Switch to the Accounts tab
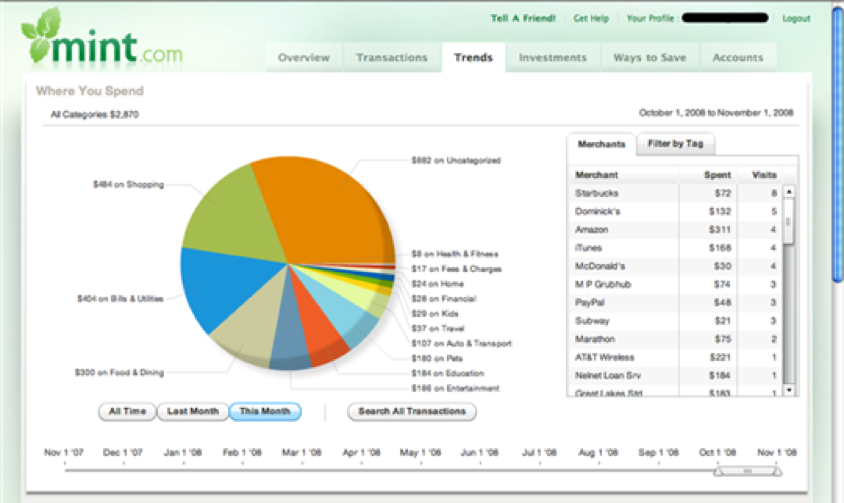Screen dimensions: 844x503 click(738, 58)
